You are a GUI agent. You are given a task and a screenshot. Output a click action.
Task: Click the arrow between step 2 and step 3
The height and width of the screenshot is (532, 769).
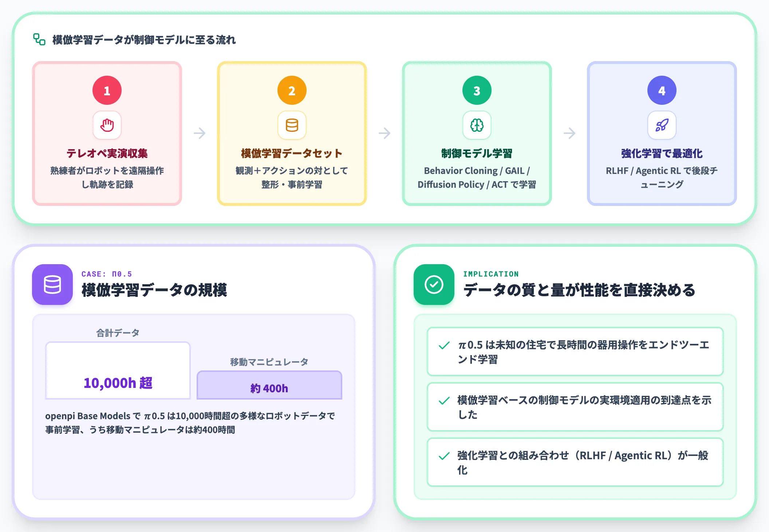tap(384, 133)
